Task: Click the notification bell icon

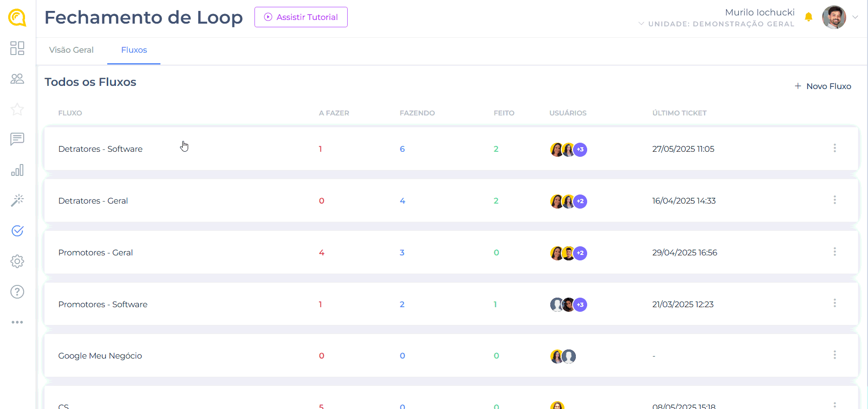Action: (x=808, y=17)
